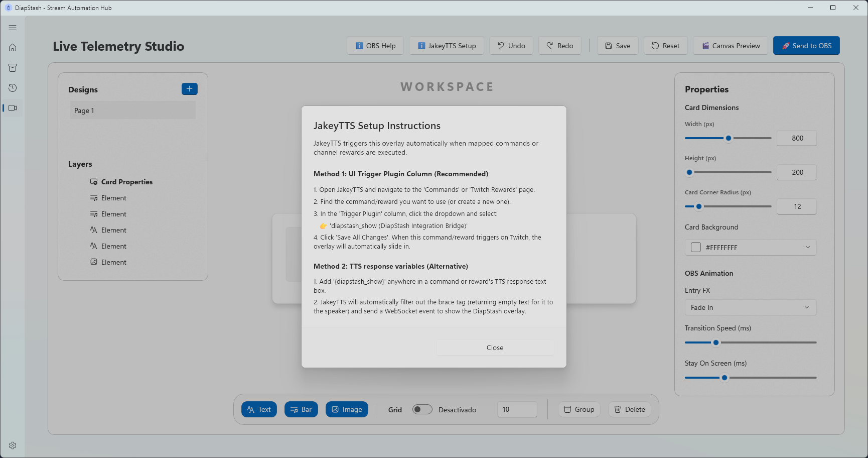Save the current design
The image size is (868, 458).
coord(618,46)
